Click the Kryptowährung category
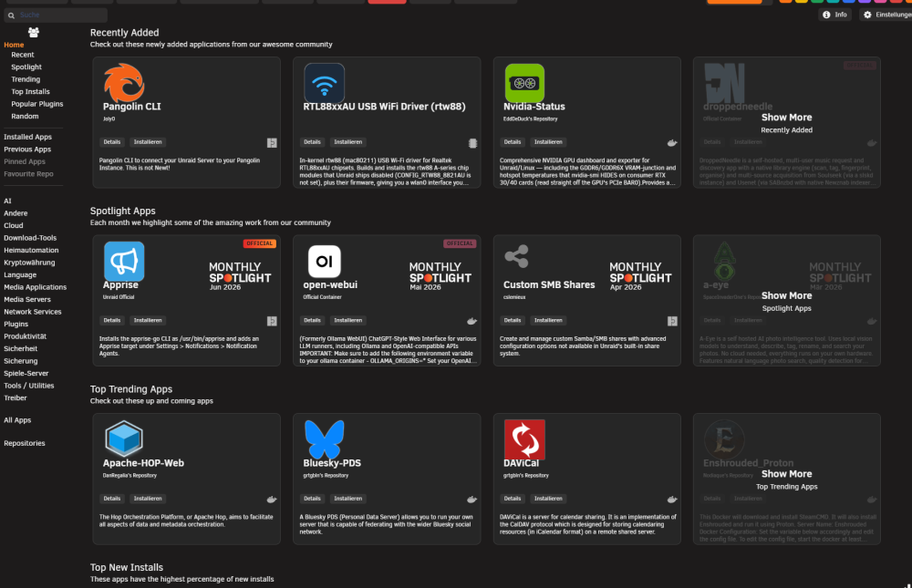 (29, 263)
